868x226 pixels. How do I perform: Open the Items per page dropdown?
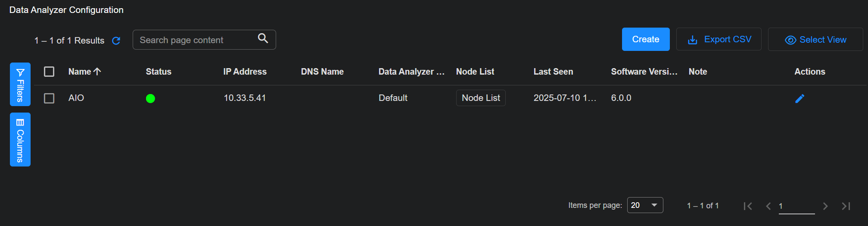644,205
